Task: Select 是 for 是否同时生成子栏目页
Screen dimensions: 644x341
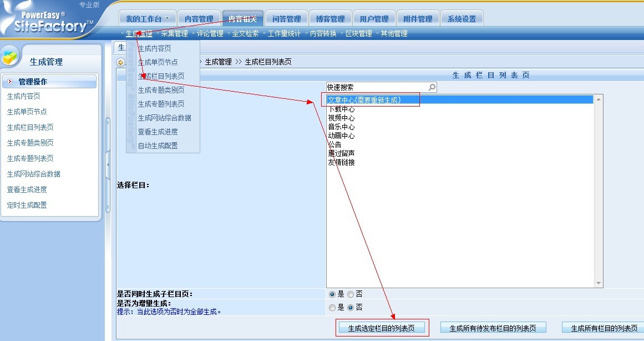Action: click(332, 294)
